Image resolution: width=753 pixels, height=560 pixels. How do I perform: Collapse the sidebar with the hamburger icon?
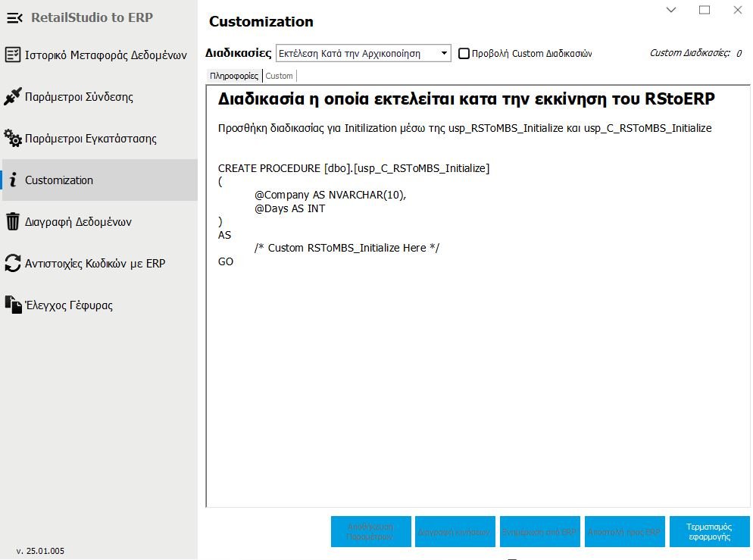click(14, 17)
